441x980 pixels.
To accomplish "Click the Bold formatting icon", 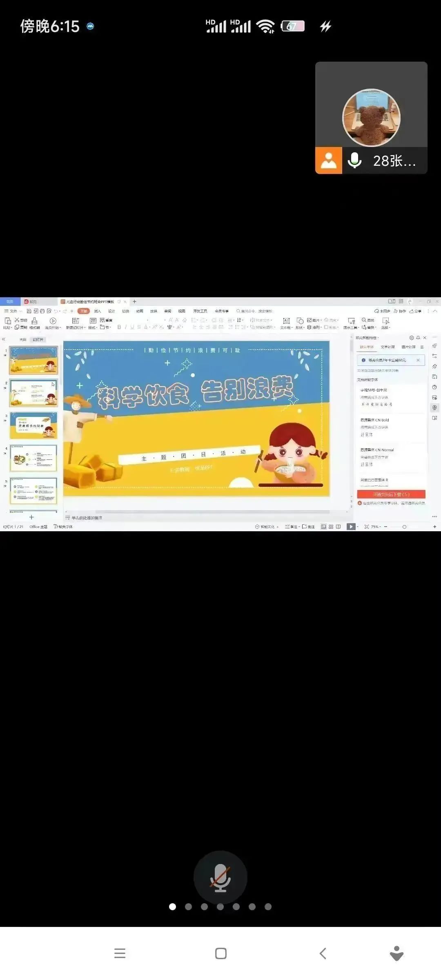I will pyautogui.click(x=119, y=327).
